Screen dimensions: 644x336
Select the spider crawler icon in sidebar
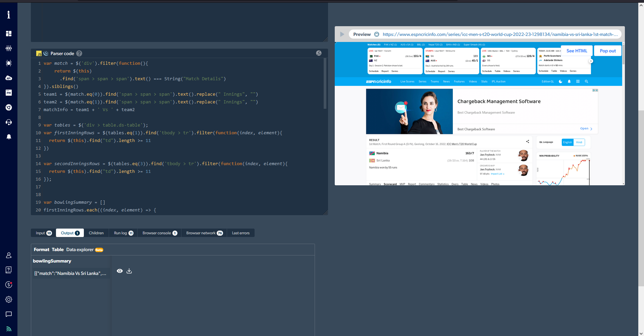[x=9, y=63]
